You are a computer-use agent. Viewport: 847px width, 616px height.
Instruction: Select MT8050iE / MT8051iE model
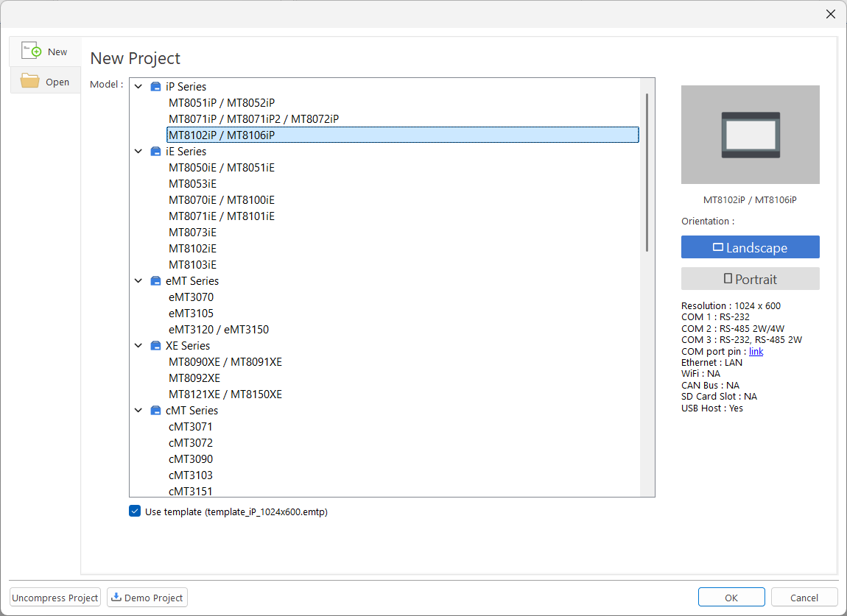(x=222, y=167)
